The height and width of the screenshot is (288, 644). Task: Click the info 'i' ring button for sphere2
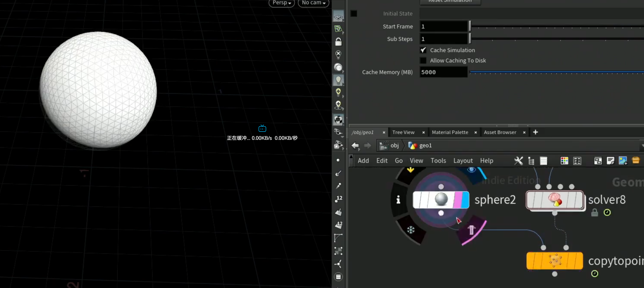click(398, 199)
